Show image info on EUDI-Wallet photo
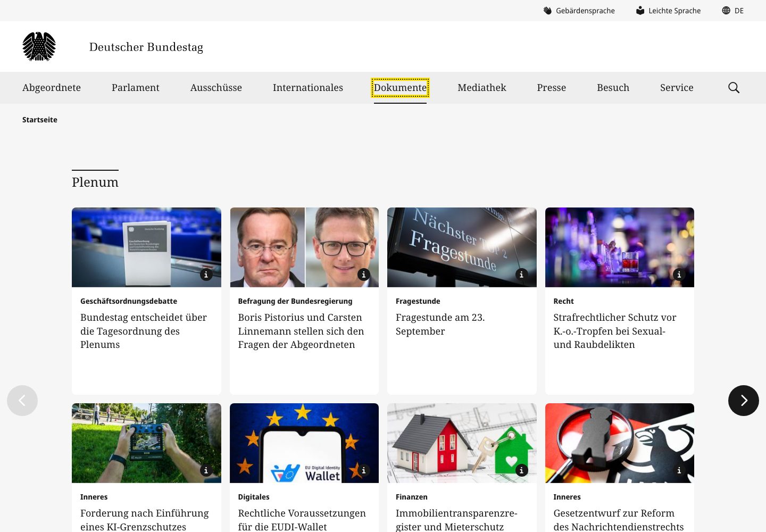 tap(363, 470)
